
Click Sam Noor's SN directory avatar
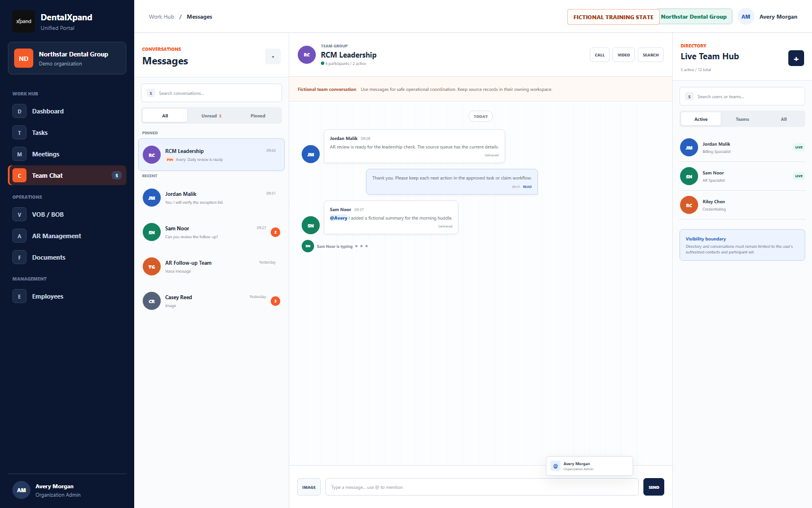(x=689, y=176)
